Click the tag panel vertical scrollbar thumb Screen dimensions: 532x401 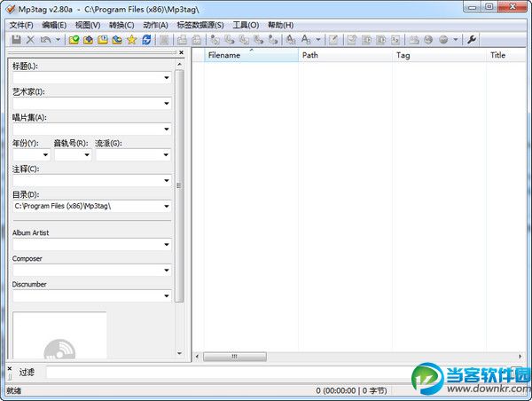[x=179, y=186]
